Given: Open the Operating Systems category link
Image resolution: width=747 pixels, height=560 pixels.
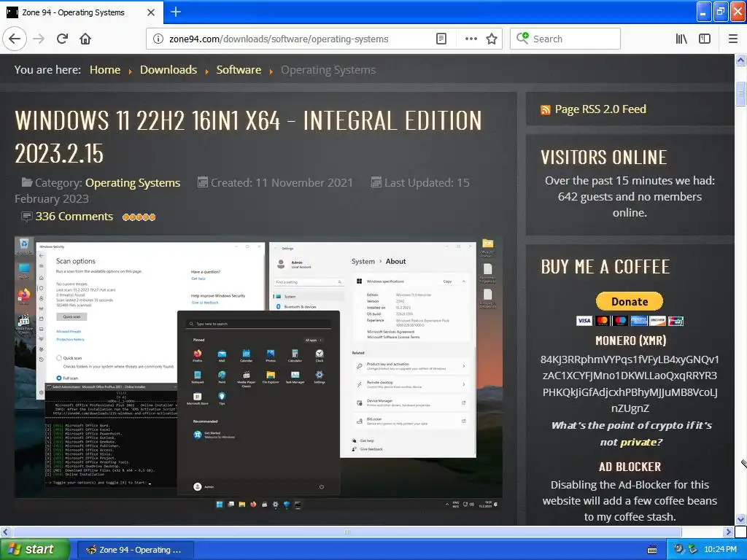Looking at the screenshot, I should point(133,183).
